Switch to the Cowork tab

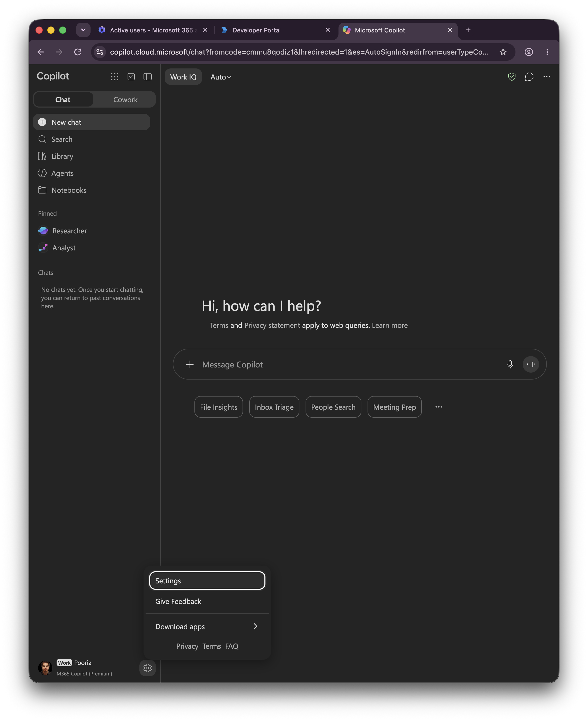pyautogui.click(x=125, y=100)
